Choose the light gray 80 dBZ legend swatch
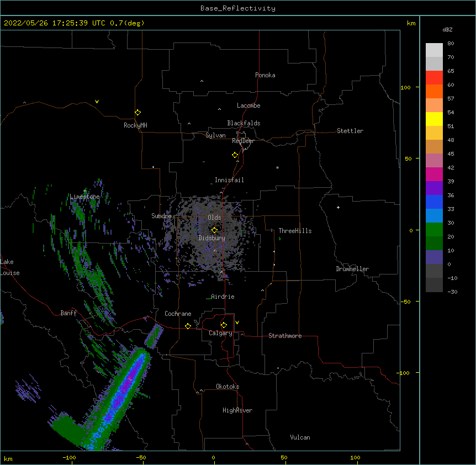476x465 pixels. [434, 50]
